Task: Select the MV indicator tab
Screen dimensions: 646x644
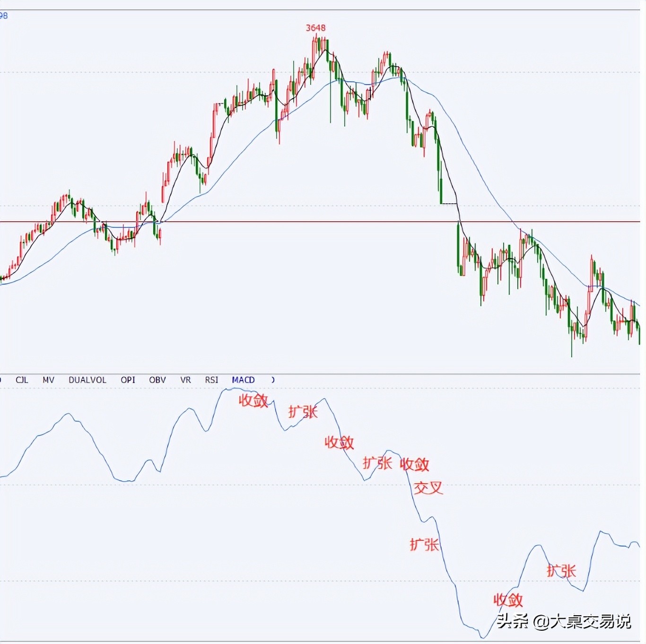Action: pyautogui.click(x=48, y=380)
